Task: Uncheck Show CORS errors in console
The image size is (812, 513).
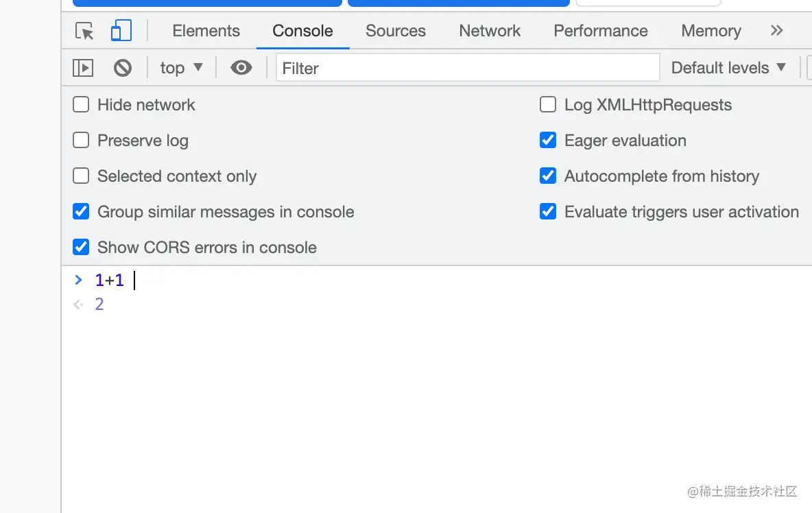Action: click(x=81, y=247)
